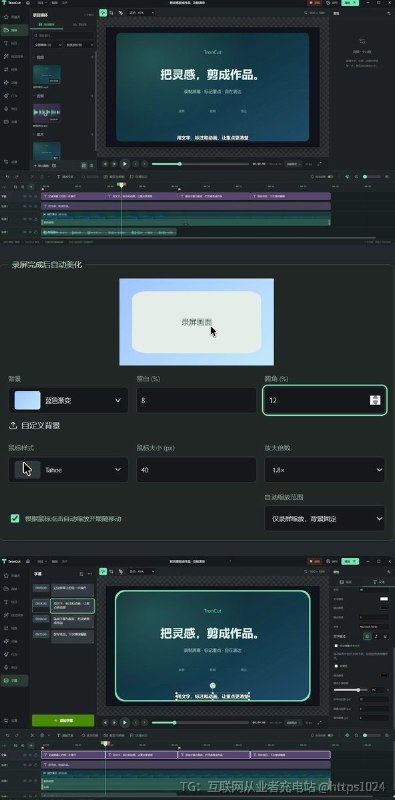The image size is (395, 800).
Task: Toggle first checkbox under text style in lower properties panel
Action: [x=336, y=645]
